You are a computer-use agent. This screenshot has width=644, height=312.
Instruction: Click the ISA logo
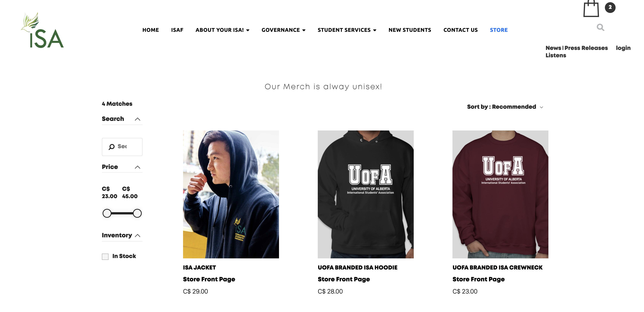point(42,30)
